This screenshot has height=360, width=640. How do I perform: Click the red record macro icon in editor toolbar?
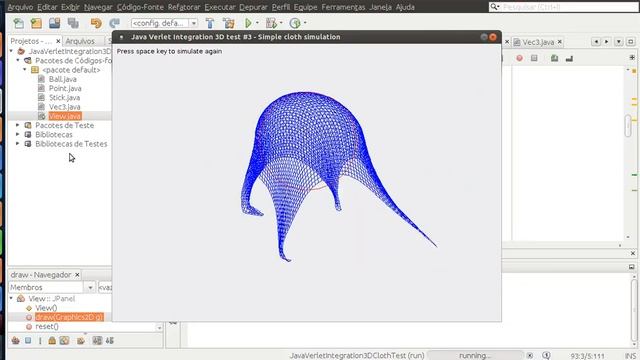519,58
